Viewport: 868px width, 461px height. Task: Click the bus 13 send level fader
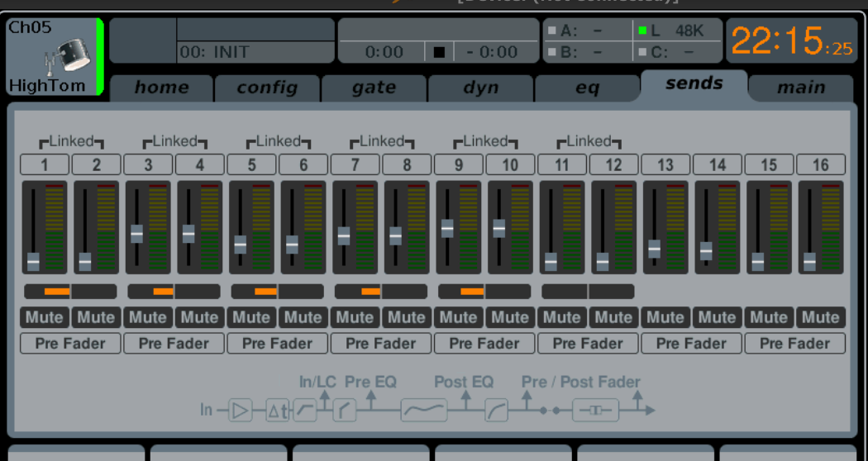(655, 249)
